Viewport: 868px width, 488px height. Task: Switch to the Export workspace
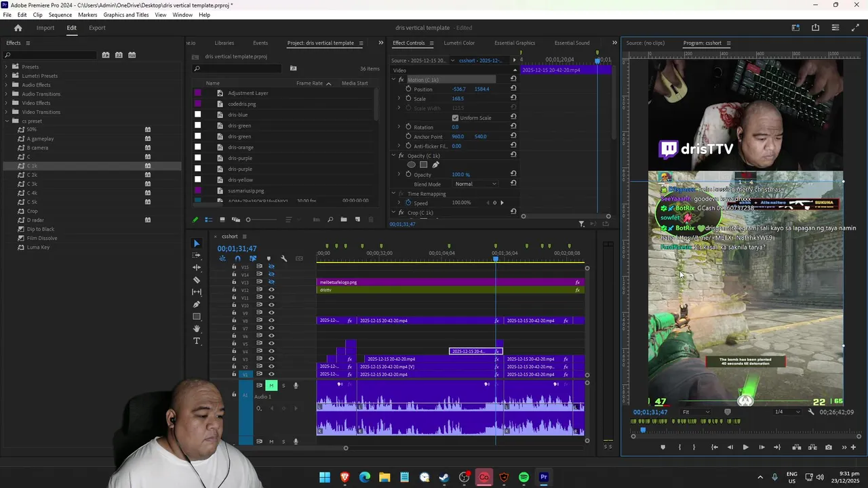(97, 28)
